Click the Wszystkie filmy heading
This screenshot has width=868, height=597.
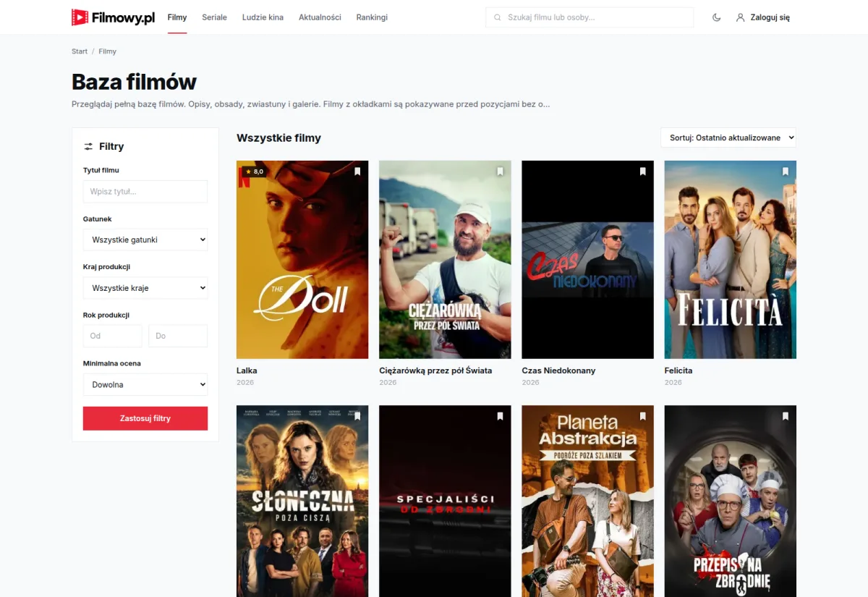coord(278,137)
